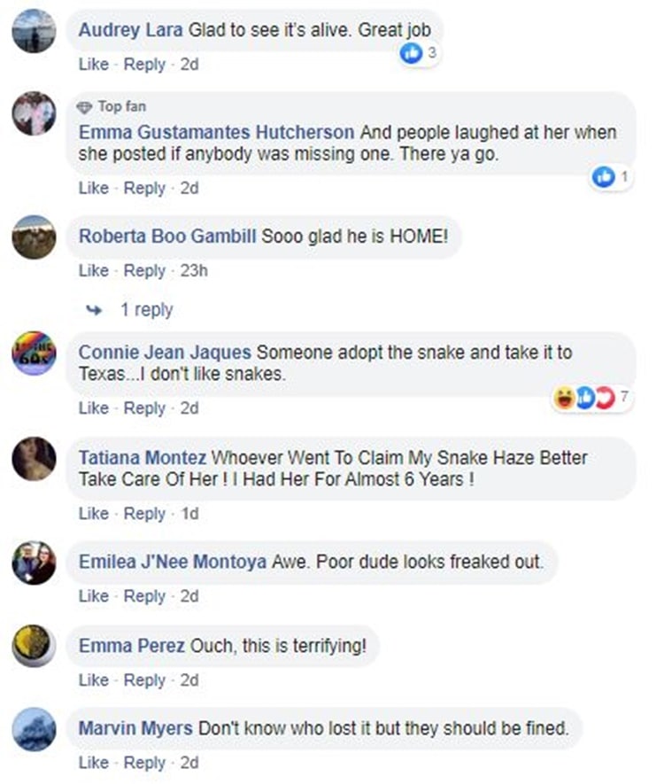
Task: Open Marvin Myers' profile avatar
Action: [x=35, y=729]
